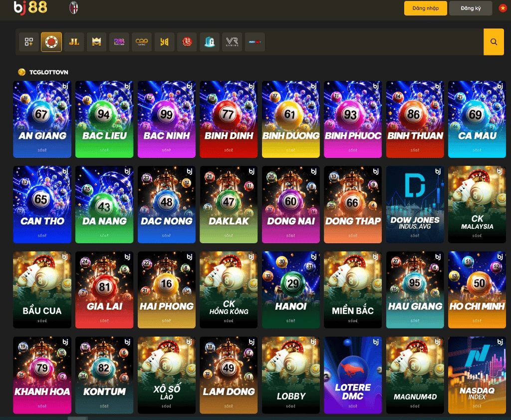Open the HAI PHONG lottery card

(167, 290)
